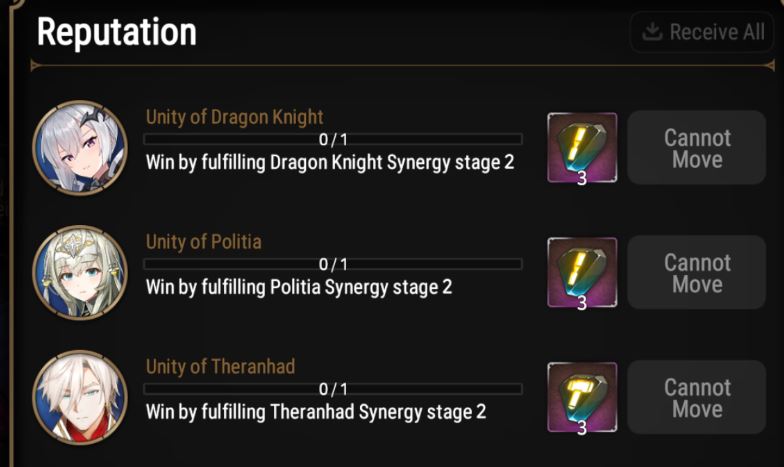The width and height of the screenshot is (784, 467).
Task: Click the Unity of Theranhad progress bar
Action: click(x=333, y=389)
